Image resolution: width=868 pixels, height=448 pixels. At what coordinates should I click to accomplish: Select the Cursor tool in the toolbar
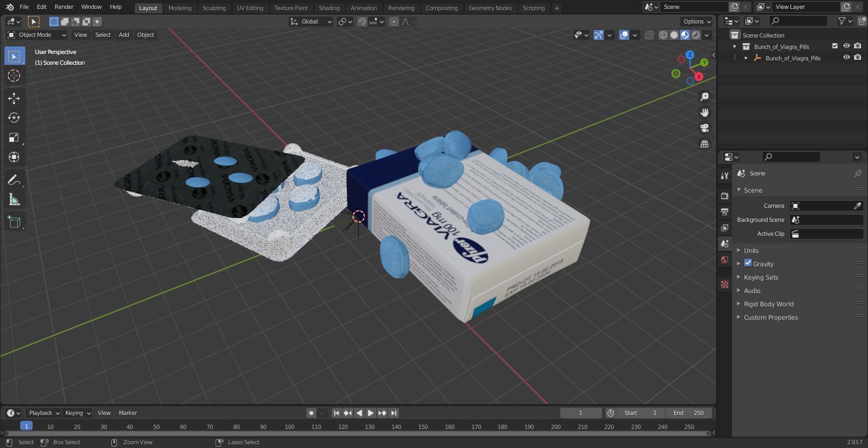click(14, 76)
